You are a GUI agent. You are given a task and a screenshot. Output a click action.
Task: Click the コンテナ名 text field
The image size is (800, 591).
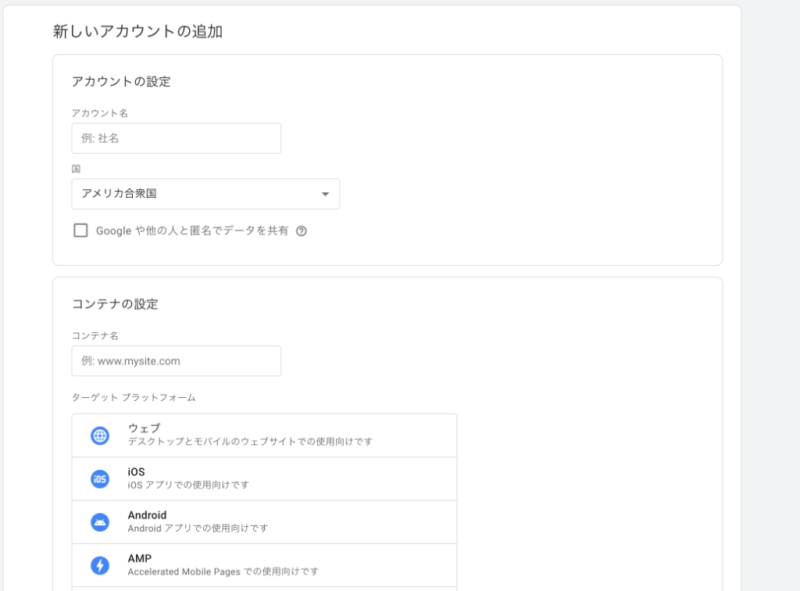[x=175, y=360]
